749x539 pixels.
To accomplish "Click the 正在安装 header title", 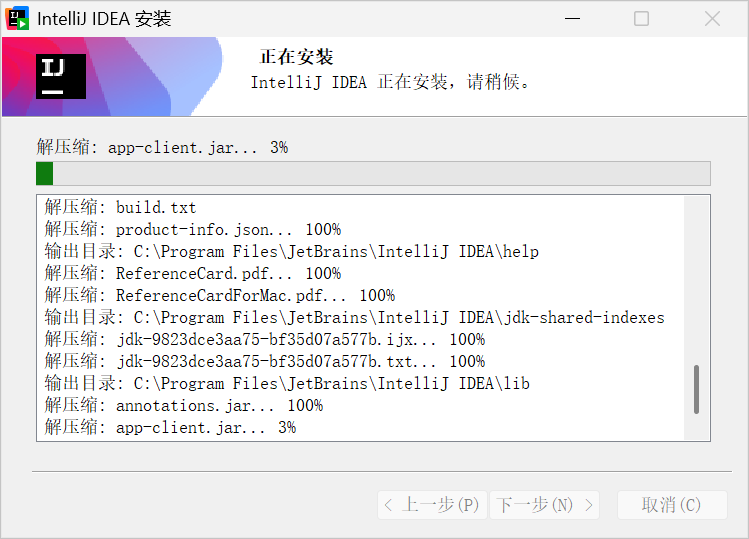I will click(296, 57).
